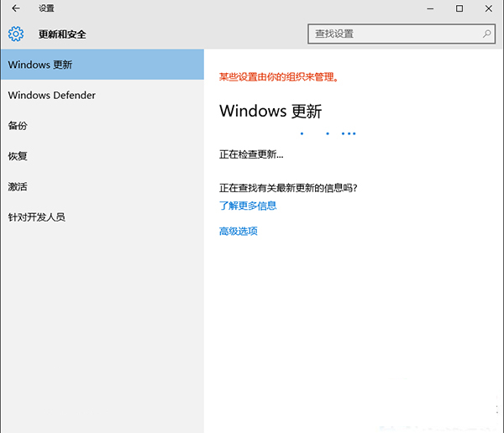Screen dimensions: 504x433
Task: Click the 设置 title in title bar
Action: (x=46, y=8)
